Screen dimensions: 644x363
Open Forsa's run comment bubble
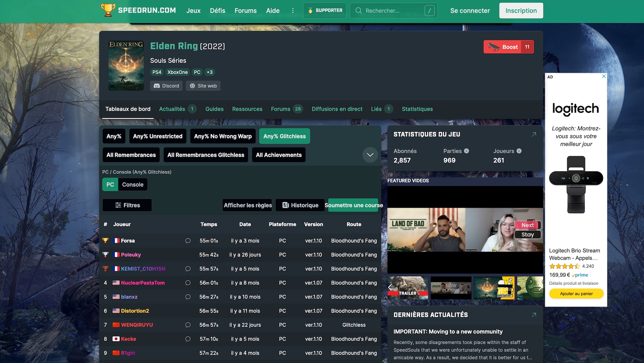[188, 241]
